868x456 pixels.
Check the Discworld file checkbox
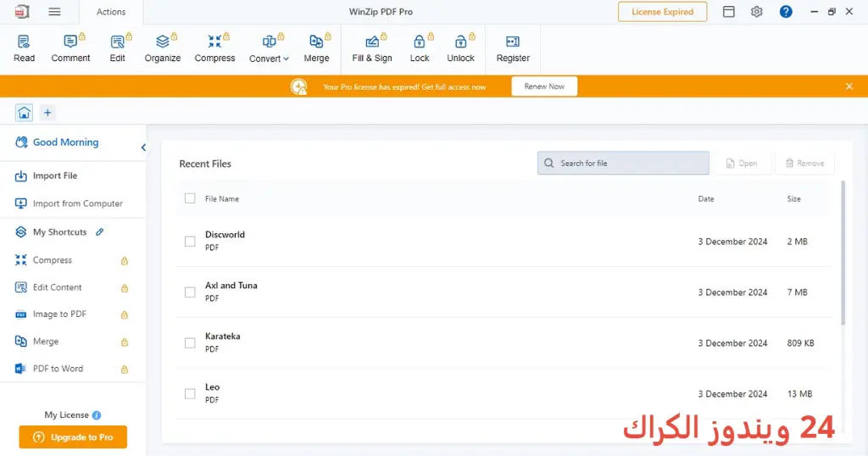(x=190, y=242)
